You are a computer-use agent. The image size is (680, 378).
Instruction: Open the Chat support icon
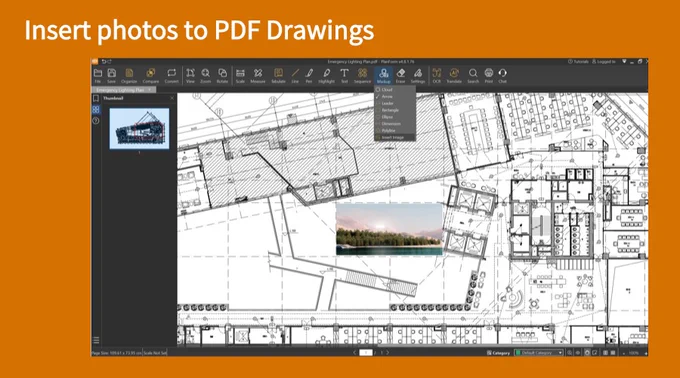point(503,75)
